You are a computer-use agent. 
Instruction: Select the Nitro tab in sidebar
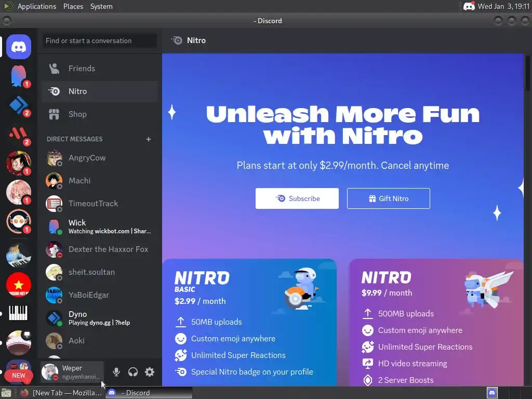[x=99, y=91]
